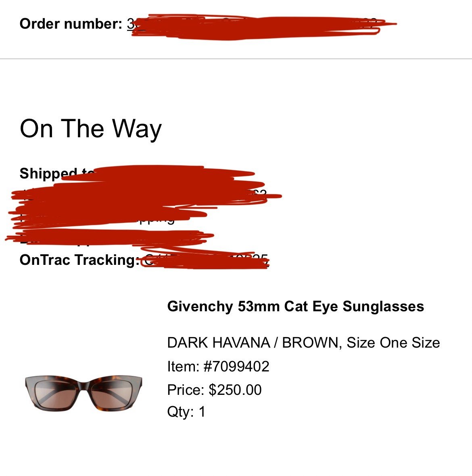Select the Givenchy 53mm Cat Eye Sunglasses title

click(295, 306)
